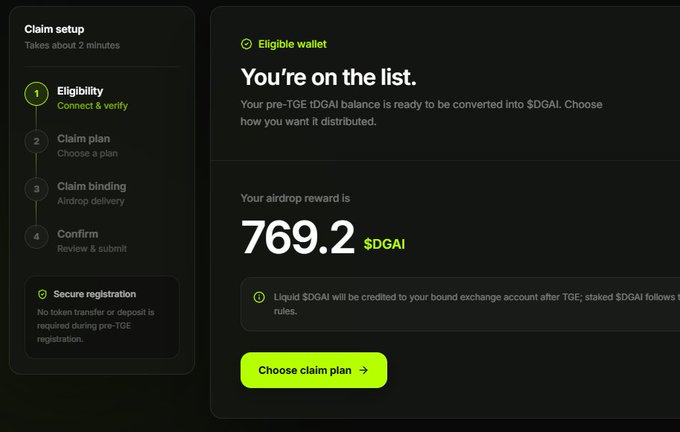Screen dimensions: 680x432
Task: Click the 769.2 airdrop reward amount
Action: pyautogui.click(x=298, y=237)
